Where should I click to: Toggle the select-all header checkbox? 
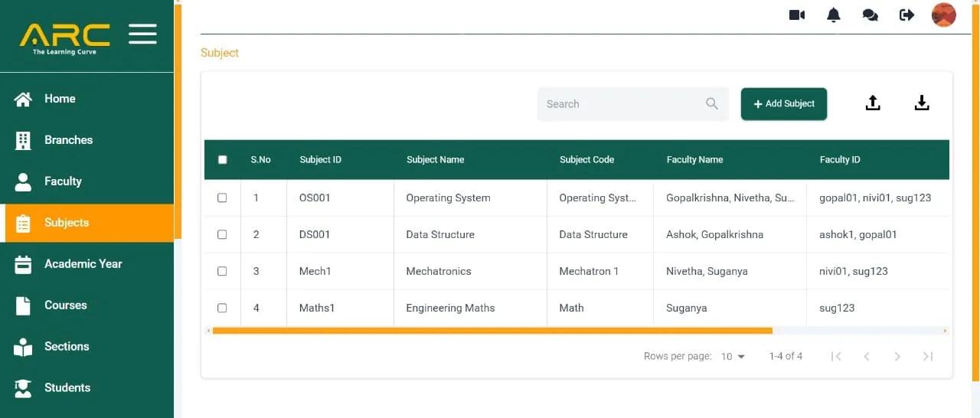point(222,160)
